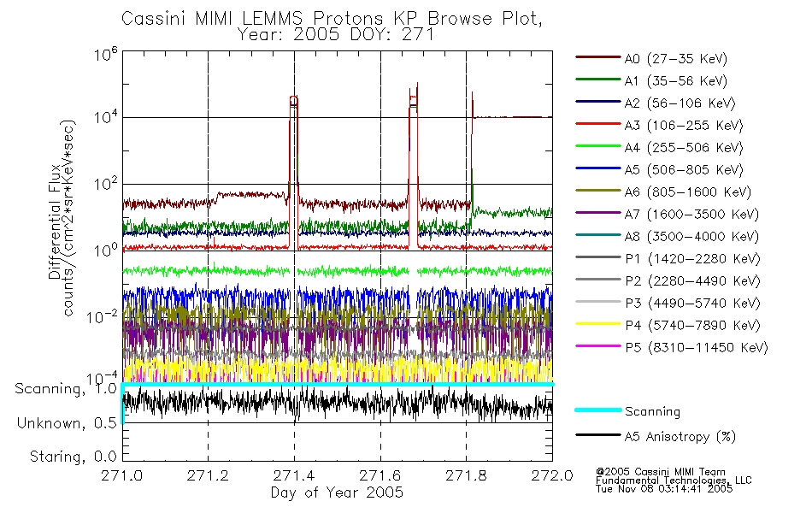
Task: Click the Fundamental Technologies, LLC credit
Action: tap(674, 481)
